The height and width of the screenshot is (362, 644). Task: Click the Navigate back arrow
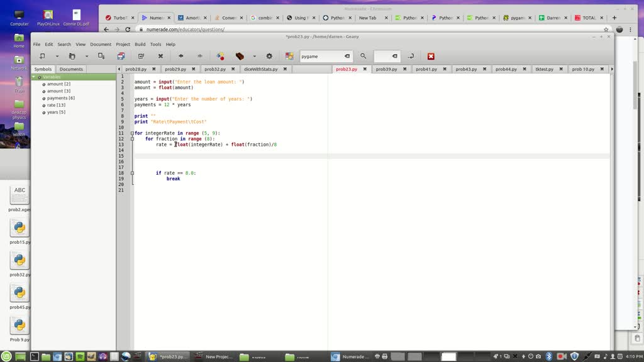click(x=181, y=56)
